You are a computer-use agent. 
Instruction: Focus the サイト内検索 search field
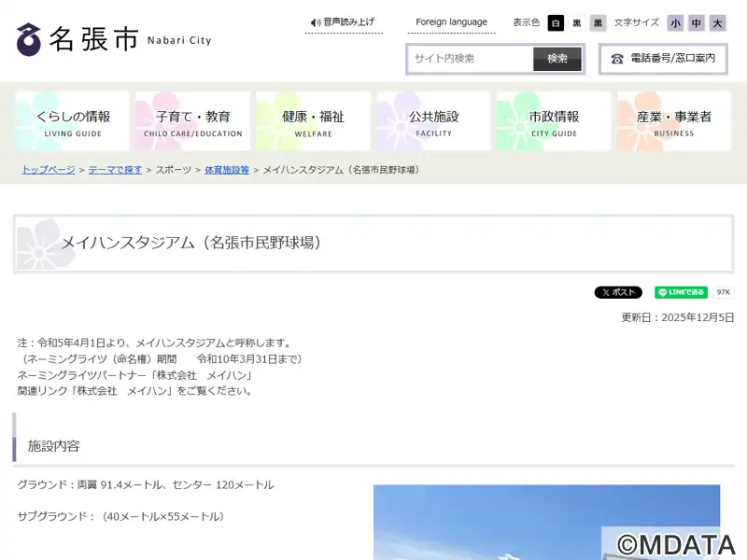pos(471,59)
